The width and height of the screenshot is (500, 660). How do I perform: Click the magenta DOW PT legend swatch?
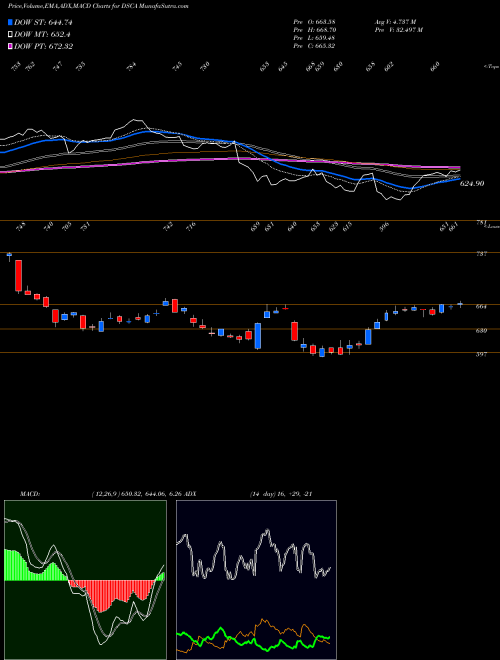(10, 46)
